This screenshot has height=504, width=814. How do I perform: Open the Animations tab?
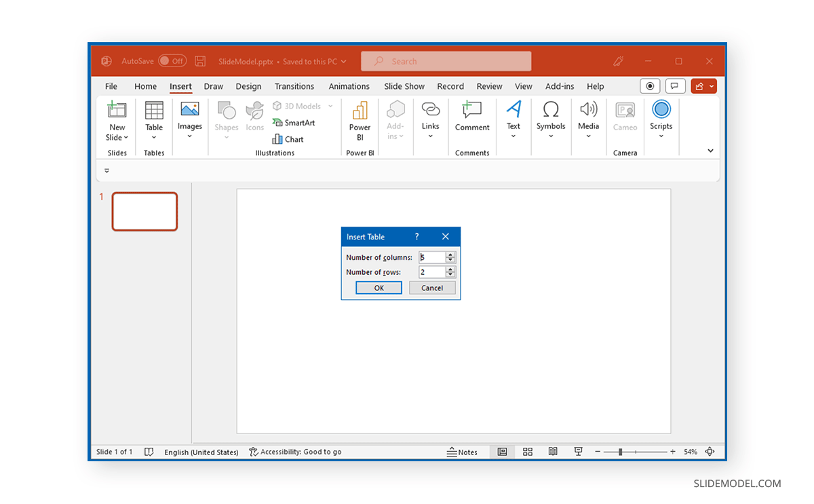tap(349, 86)
